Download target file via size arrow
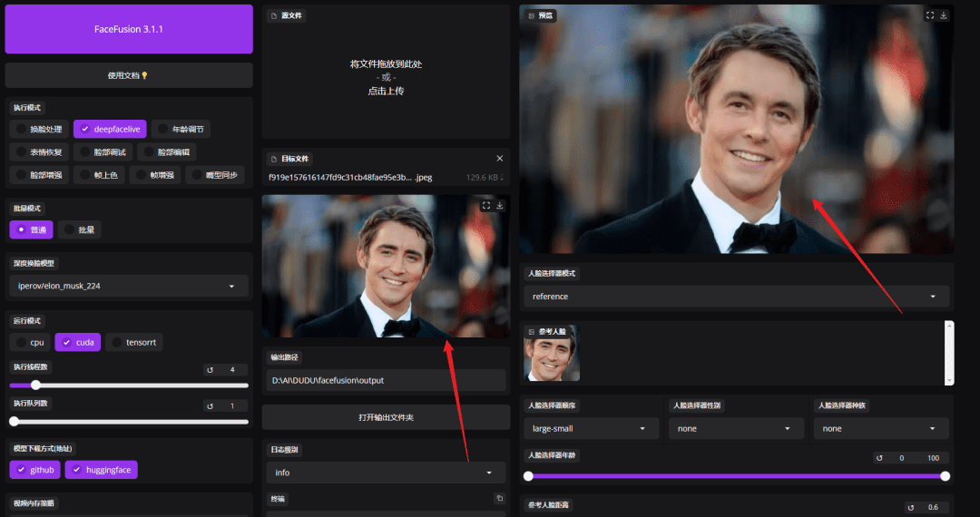Screen dimensions: 980x517 [501, 178]
